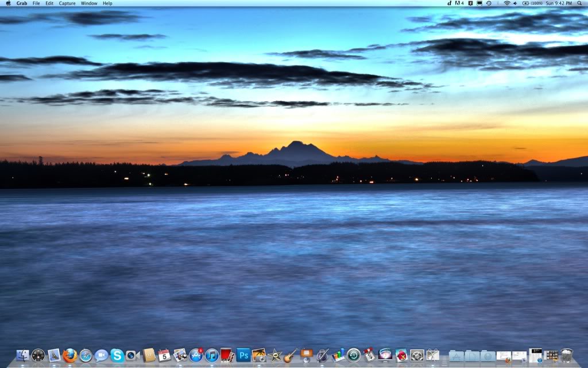Open Safari compass icon
Image resolution: width=588 pixels, height=368 pixels.
tap(86, 355)
